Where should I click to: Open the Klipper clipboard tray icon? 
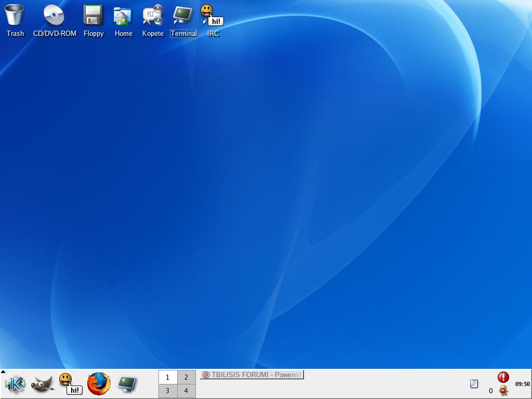(x=474, y=384)
